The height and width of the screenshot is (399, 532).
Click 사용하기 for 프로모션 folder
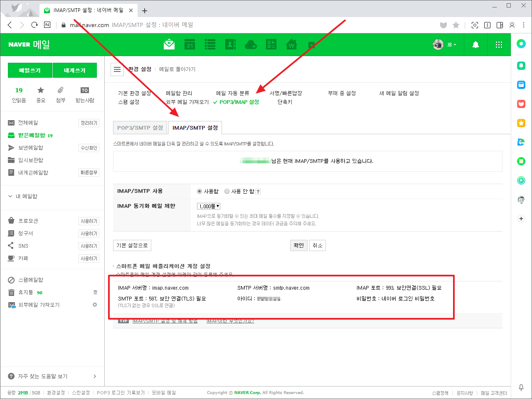(x=89, y=221)
